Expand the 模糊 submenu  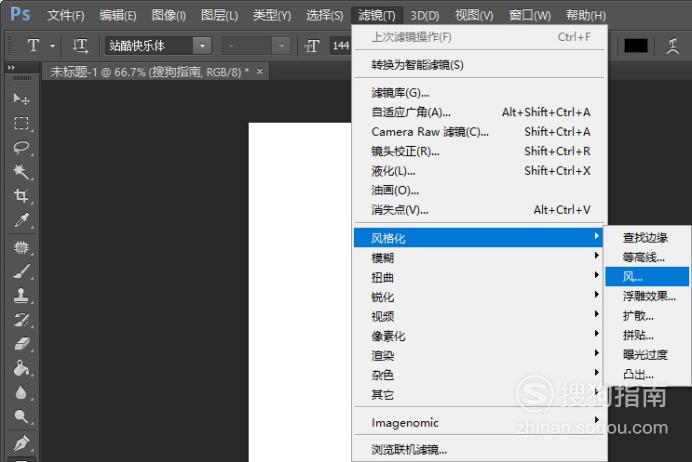(x=480, y=257)
